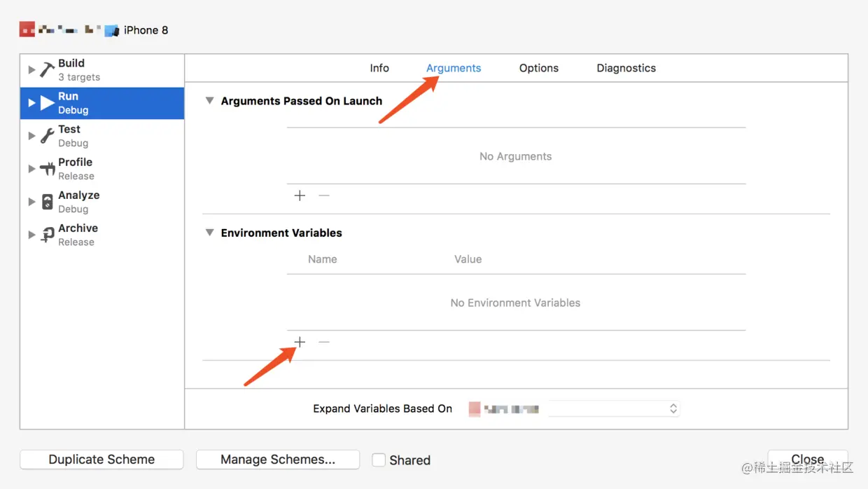
Task: Switch to the Info tab
Action: point(379,68)
